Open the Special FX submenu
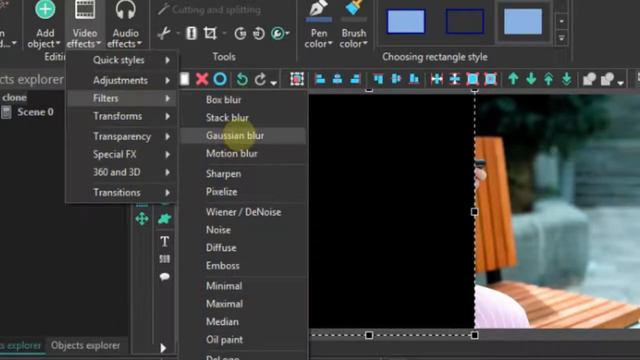 pos(122,154)
